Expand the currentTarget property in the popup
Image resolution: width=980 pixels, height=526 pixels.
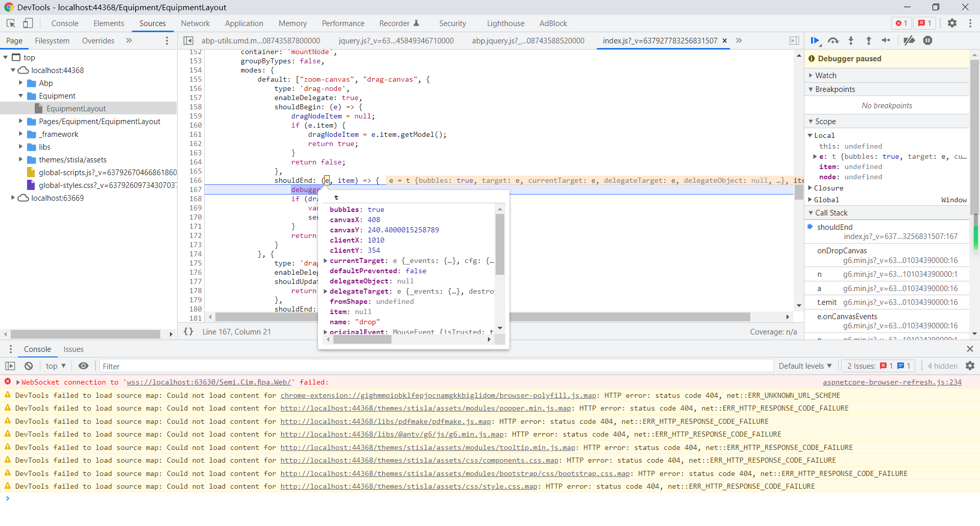tap(326, 261)
